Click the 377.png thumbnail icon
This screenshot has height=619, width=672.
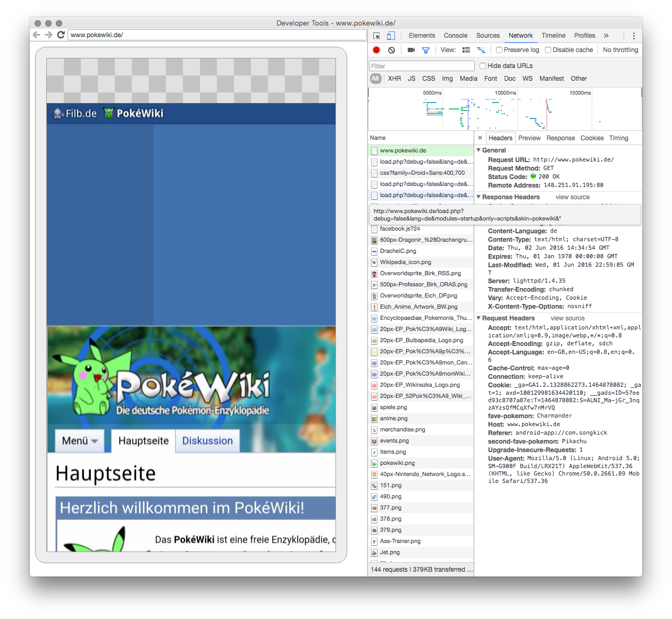(x=374, y=508)
